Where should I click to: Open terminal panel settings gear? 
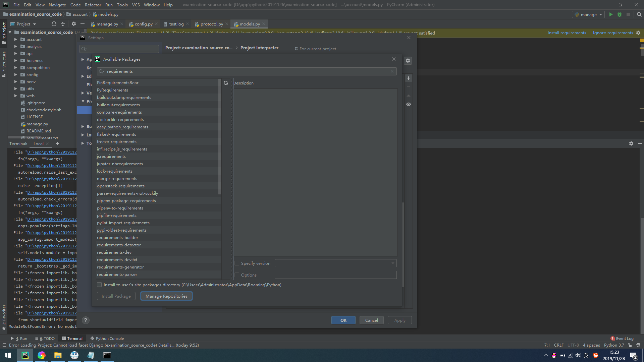coord(631,143)
